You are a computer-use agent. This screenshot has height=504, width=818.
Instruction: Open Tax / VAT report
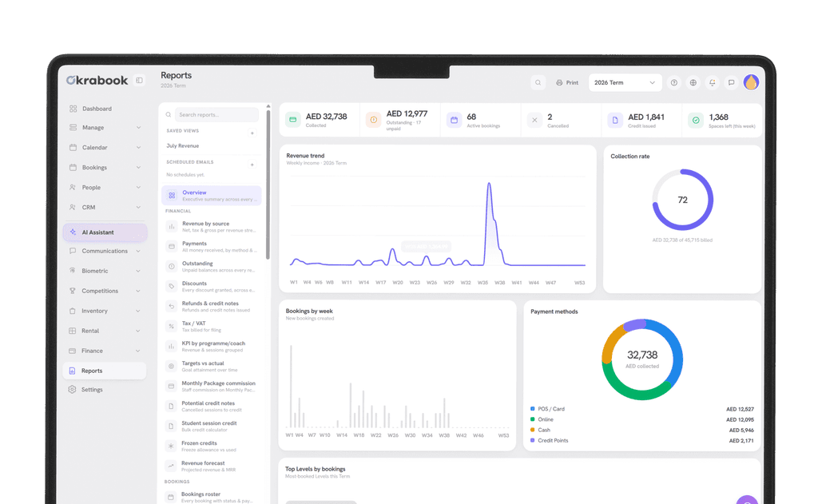(211, 327)
